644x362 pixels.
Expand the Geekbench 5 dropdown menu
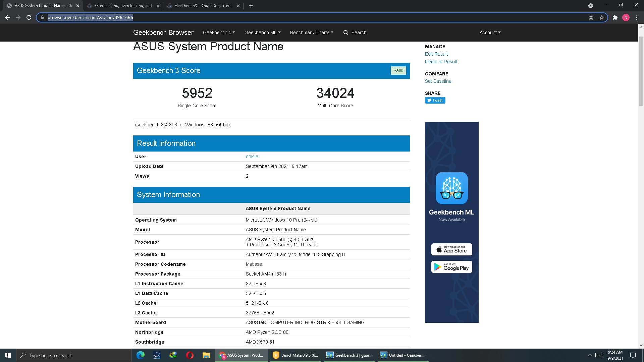pos(219,33)
